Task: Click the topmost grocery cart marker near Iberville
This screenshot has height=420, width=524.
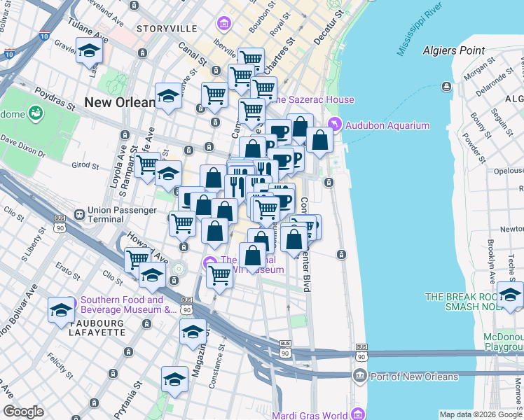Action: pyautogui.click(x=251, y=59)
